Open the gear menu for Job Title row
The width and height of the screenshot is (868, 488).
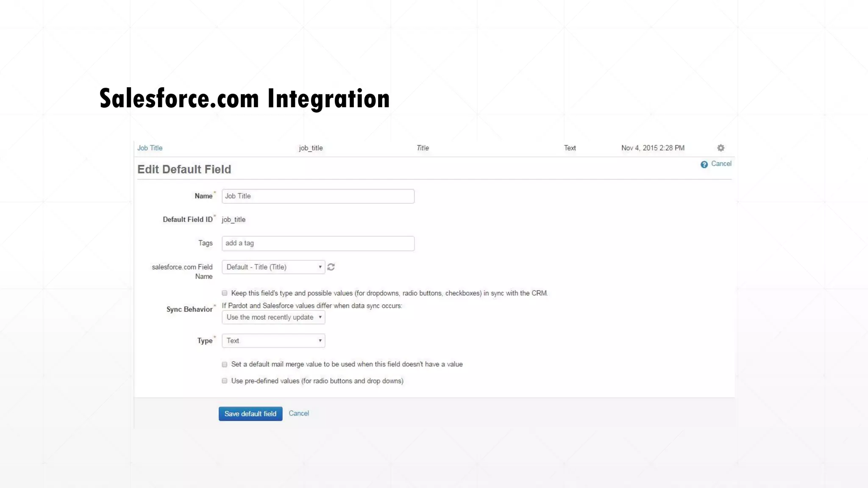click(x=721, y=148)
